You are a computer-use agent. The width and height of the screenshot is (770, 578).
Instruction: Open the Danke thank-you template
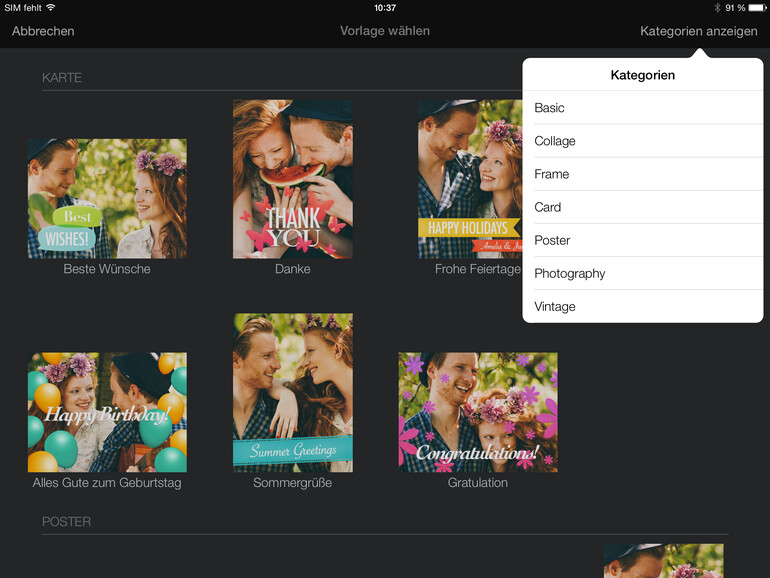coord(293,179)
